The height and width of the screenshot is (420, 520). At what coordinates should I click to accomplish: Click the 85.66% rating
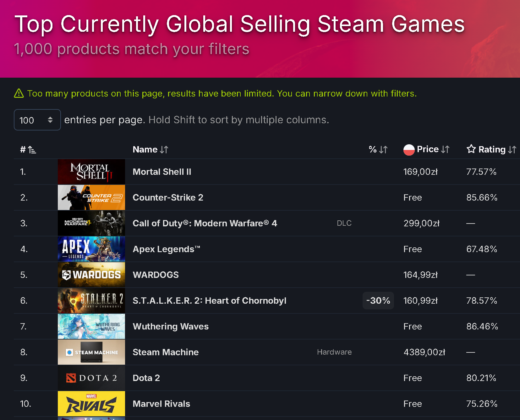(482, 197)
